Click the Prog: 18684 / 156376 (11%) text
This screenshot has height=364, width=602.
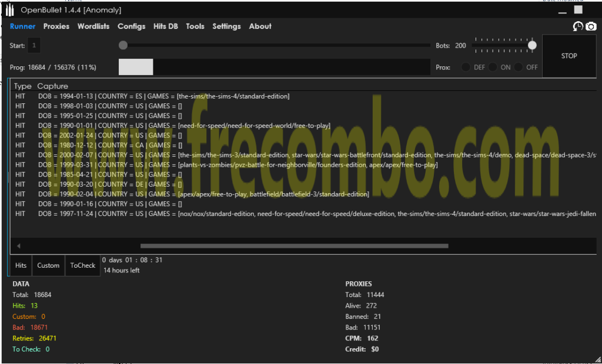pyautogui.click(x=53, y=68)
